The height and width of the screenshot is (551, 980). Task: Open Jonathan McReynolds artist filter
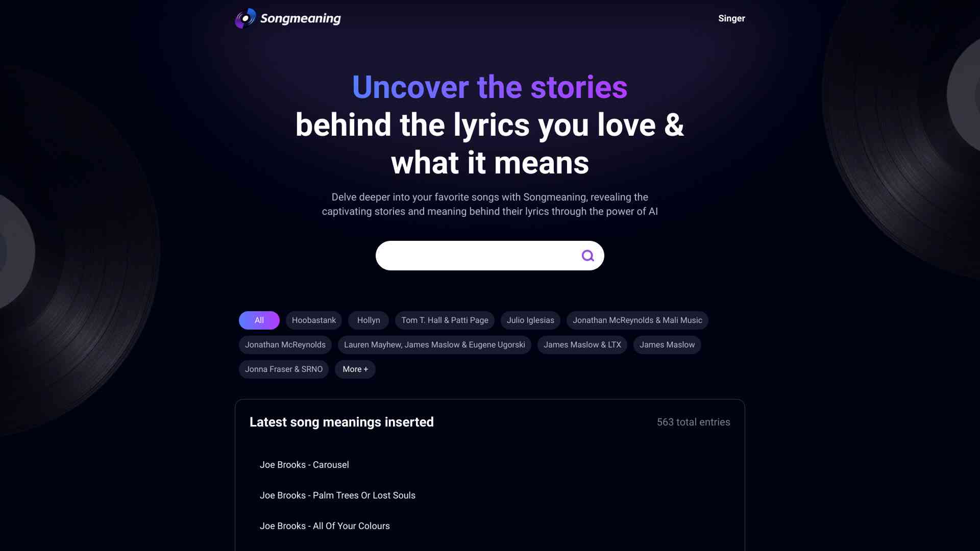(x=285, y=344)
